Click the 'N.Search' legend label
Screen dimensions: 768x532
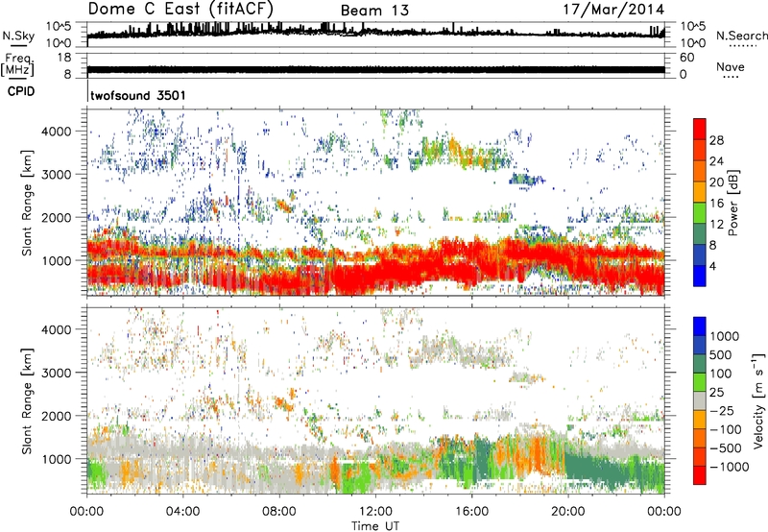tap(741, 36)
